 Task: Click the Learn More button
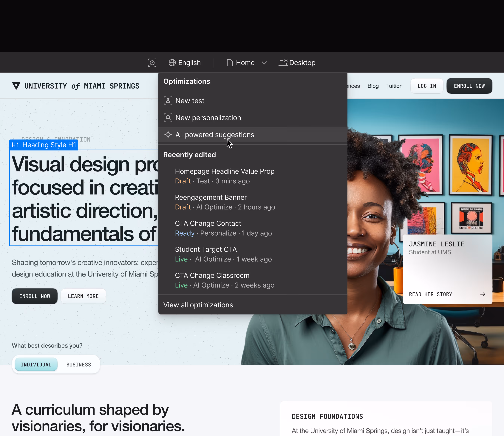tap(83, 296)
